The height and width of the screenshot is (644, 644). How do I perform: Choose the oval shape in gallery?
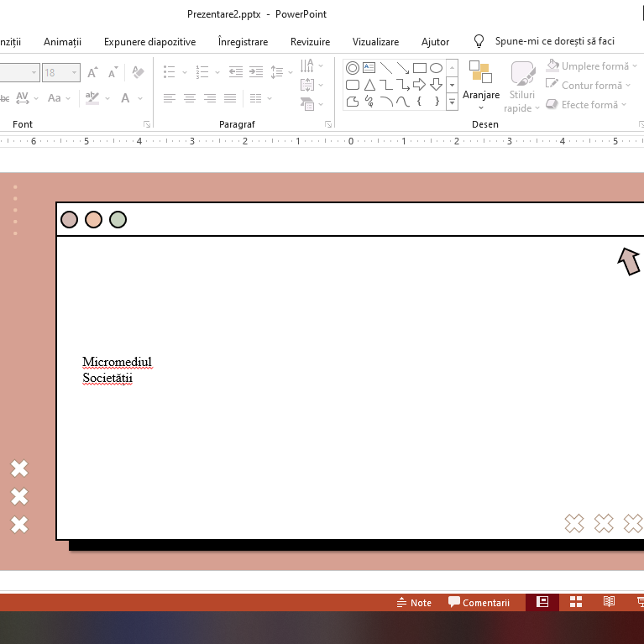[436, 68]
